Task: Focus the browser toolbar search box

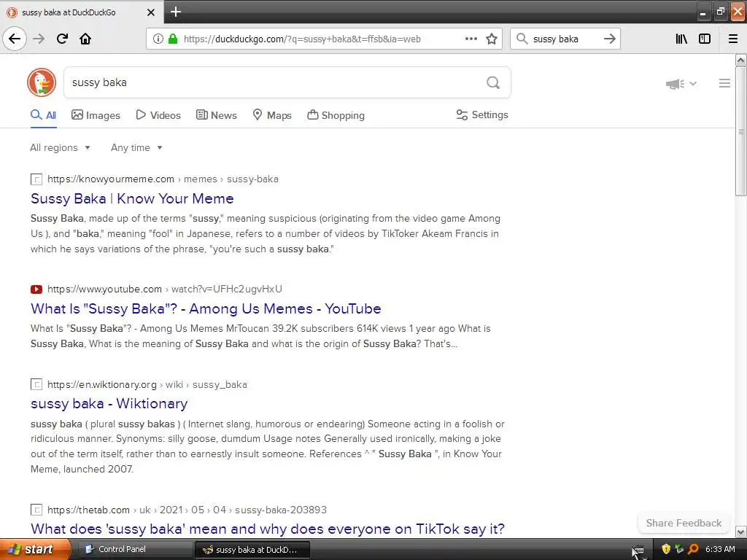Action: coord(565,39)
